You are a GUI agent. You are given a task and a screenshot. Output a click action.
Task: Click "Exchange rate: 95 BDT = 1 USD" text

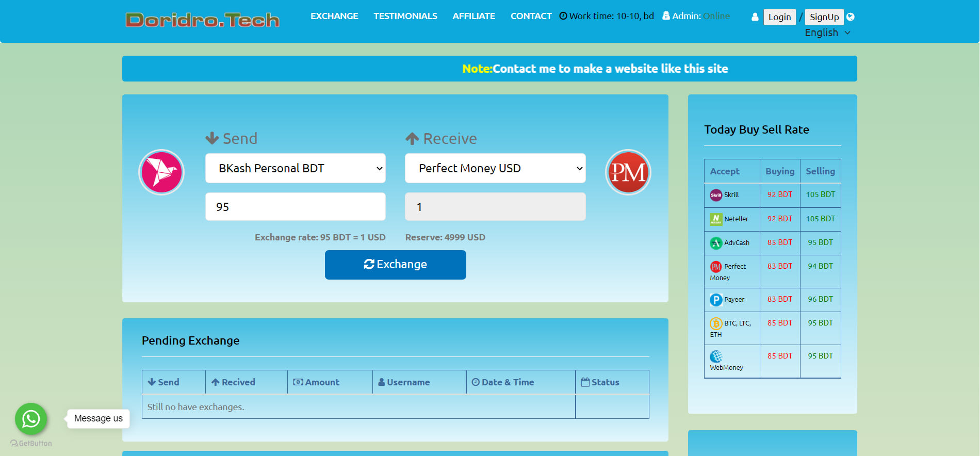[320, 237]
